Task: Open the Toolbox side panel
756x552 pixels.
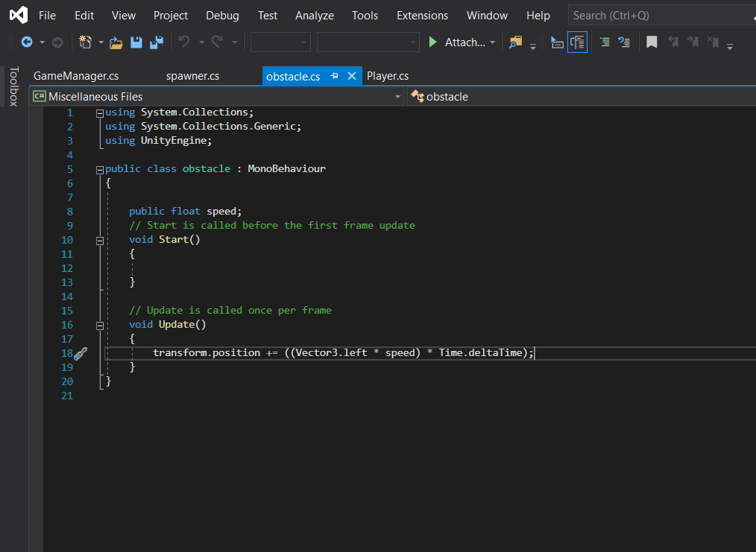Action: tap(13, 86)
